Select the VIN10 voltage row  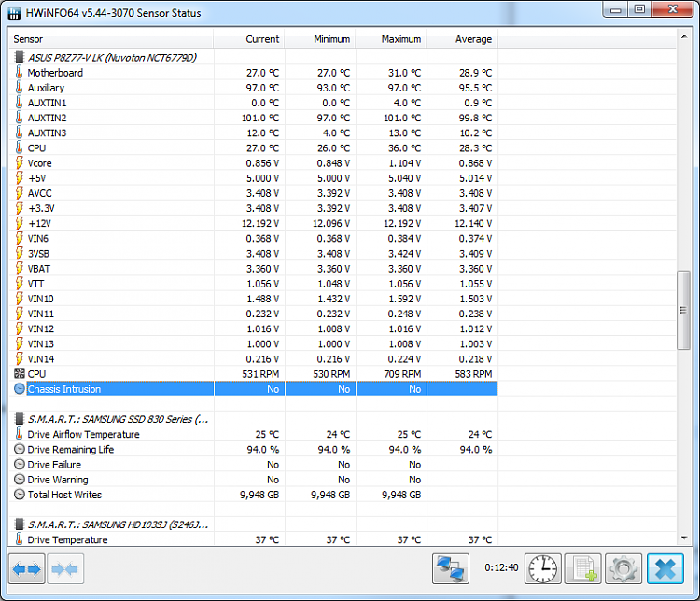[x=253, y=299]
